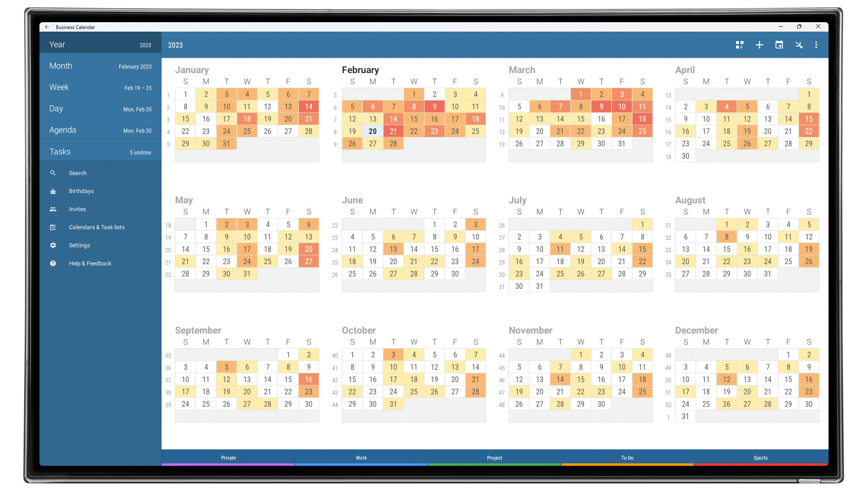
Task: Open Help & Feedback question icon
Action: 53,263
